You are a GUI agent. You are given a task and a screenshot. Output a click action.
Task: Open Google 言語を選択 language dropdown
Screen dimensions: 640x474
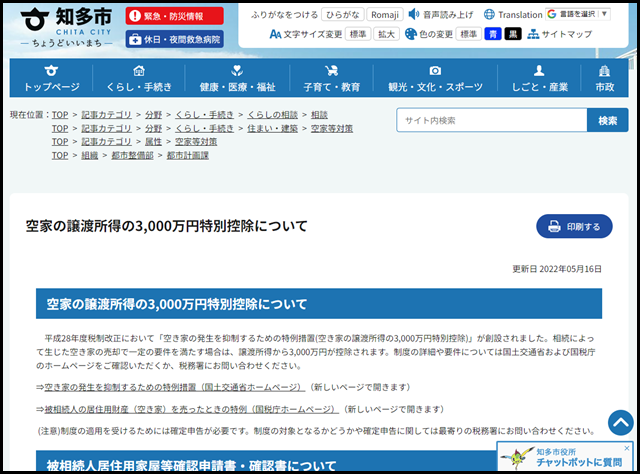pyautogui.click(x=578, y=14)
